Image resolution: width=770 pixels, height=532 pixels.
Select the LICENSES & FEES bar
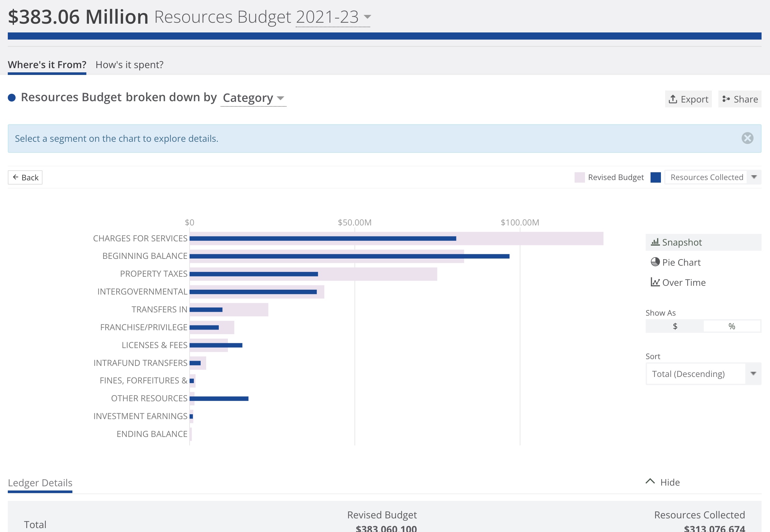click(216, 345)
